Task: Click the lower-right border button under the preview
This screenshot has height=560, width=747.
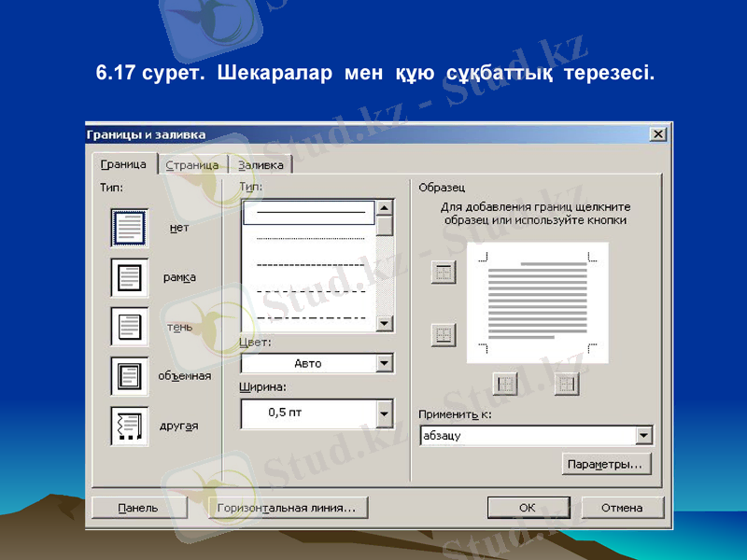Action: pos(565,383)
